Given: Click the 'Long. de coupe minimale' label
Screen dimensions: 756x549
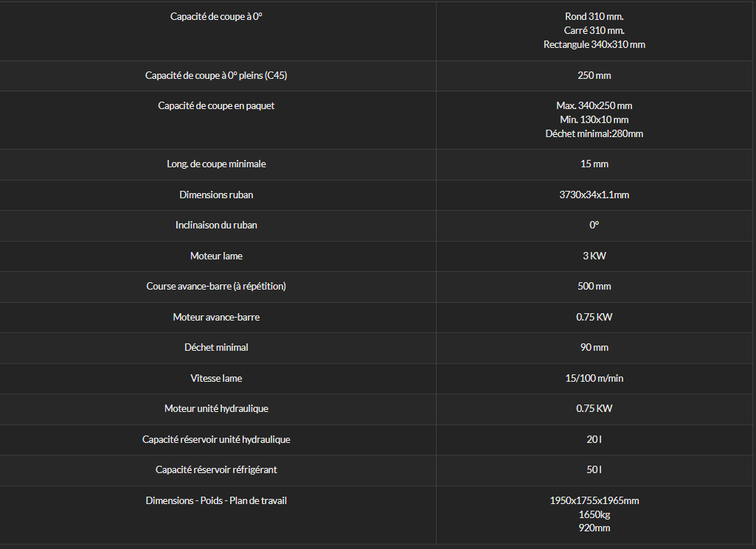Looking at the screenshot, I should [216, 164].
